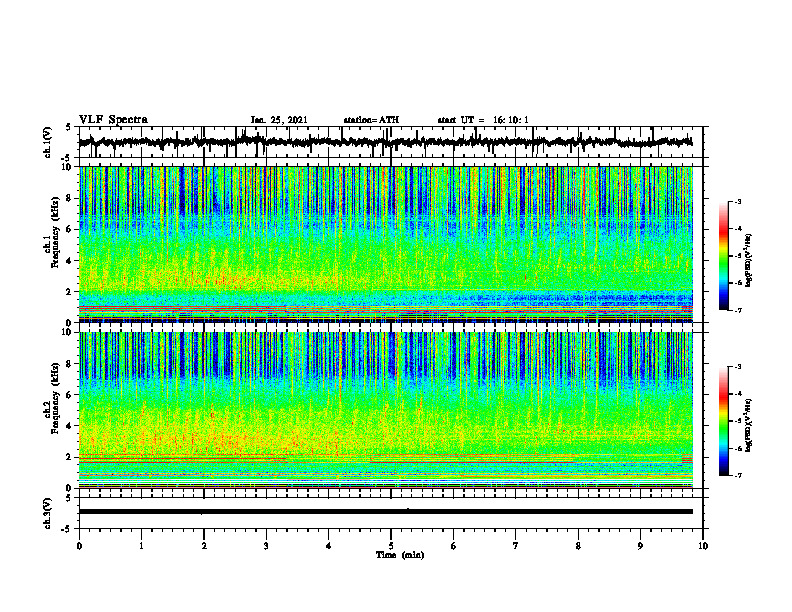Click the ch.1 color bar "log(PSD)" label
Viewport: 792px width, 612px height.
(749, 261)
